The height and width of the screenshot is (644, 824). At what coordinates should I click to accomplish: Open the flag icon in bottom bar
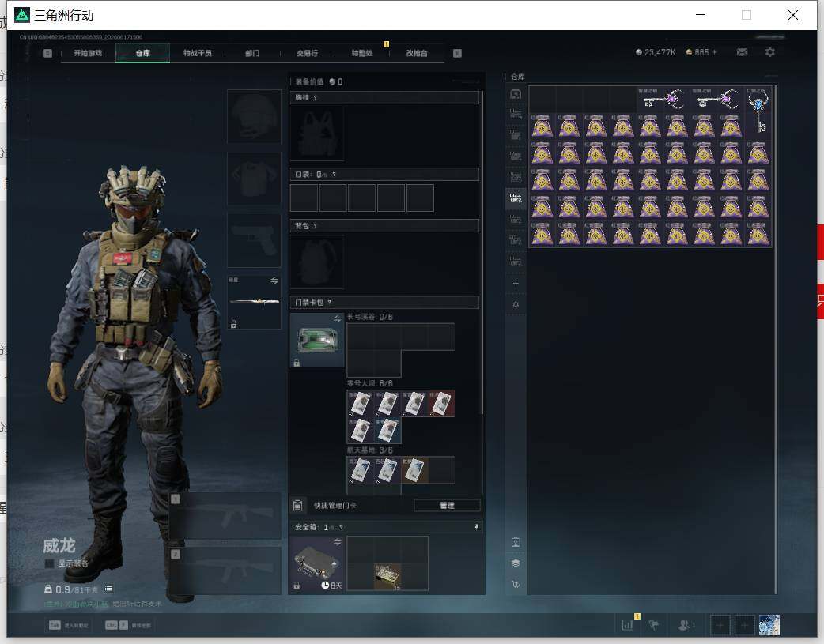click(x=654, y=625)
